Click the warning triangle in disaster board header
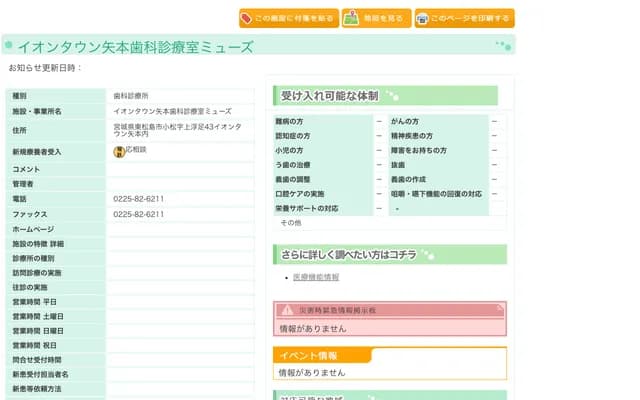The height and width of the screenshot is (400, 640). click(x=287, y=310)
